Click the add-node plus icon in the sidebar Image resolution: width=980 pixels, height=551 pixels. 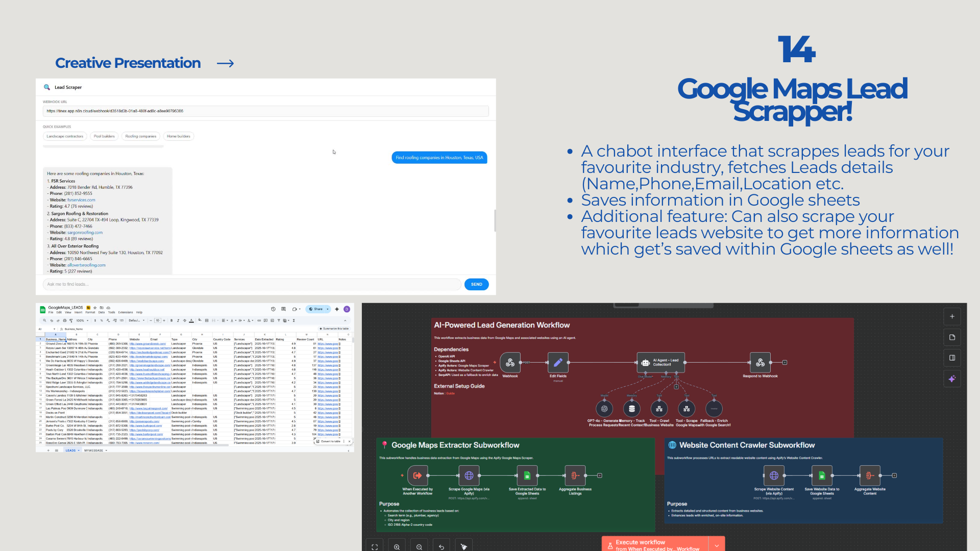point(952,316)
